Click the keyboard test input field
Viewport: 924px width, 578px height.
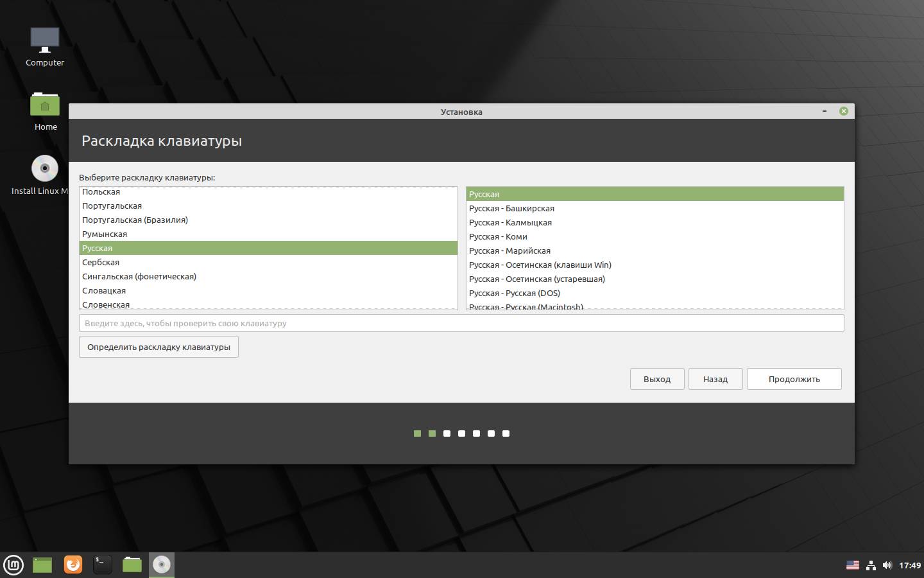tap(461, 323)
